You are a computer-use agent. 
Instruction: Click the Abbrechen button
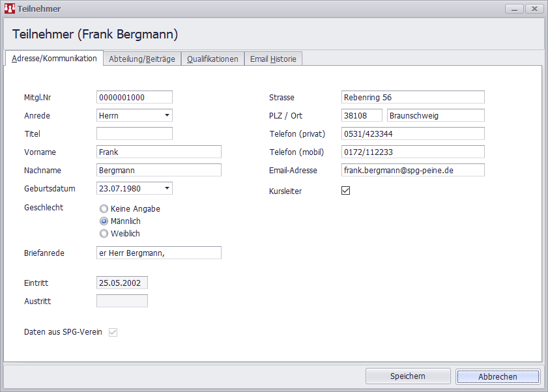click(x=498, y=376)
